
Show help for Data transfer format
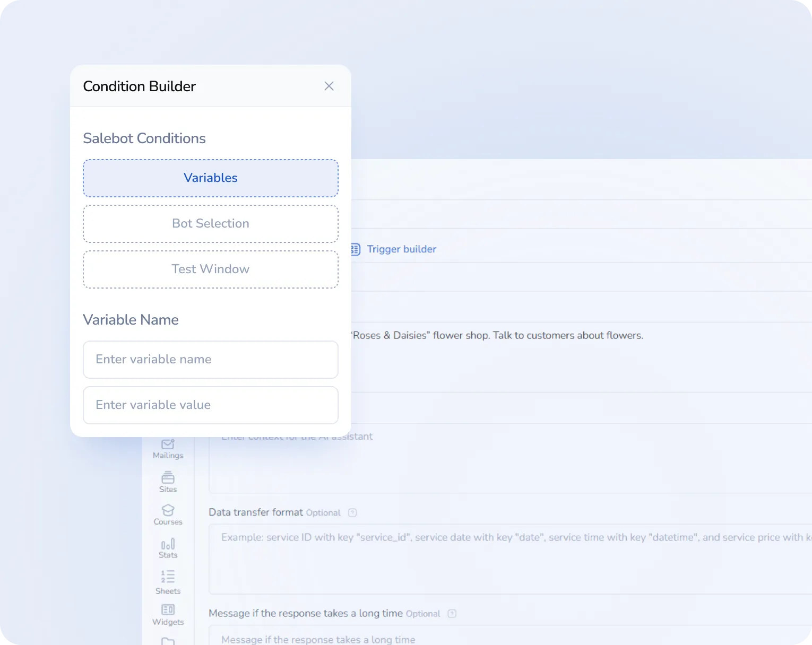point(352,512)
